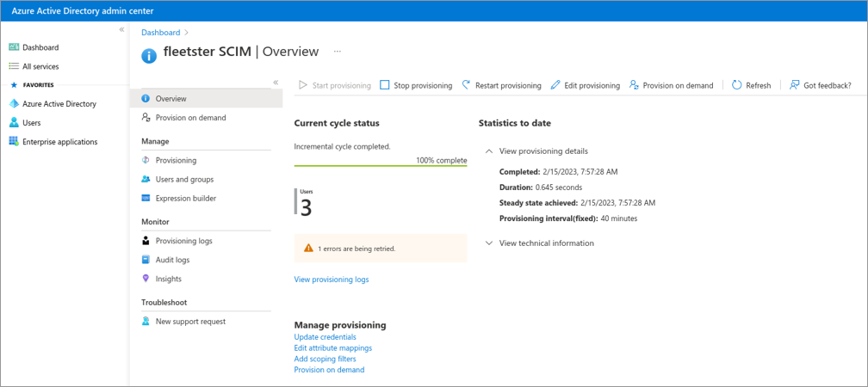Open Azure Active Directory label in favorites
The image size is (868, 387).
point(59,104)
